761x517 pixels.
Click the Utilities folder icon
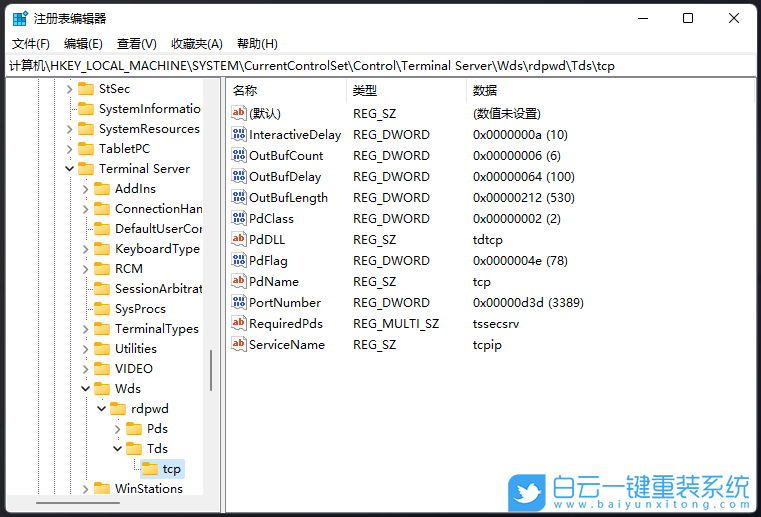pos(102,349)
